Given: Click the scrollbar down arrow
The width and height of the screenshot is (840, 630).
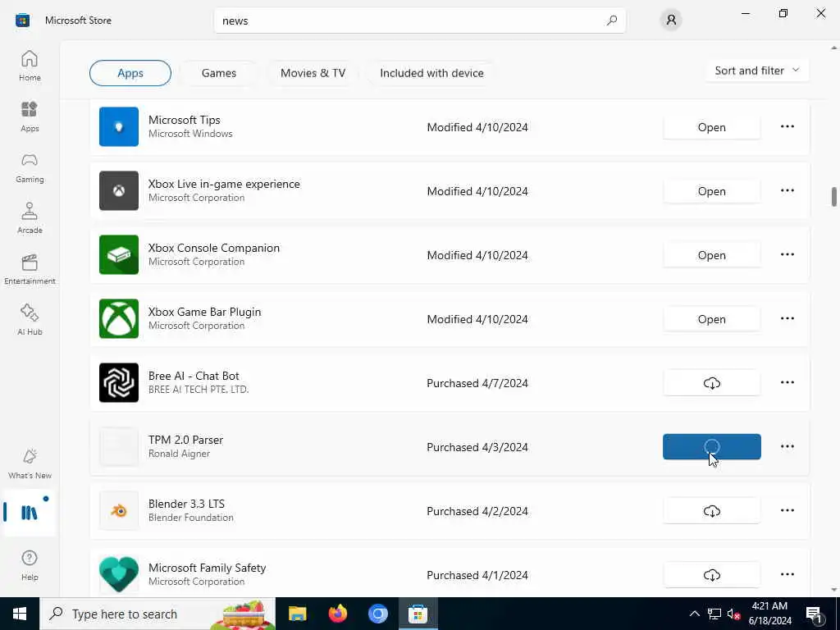Looking at the screenshot, I should [x=834, y=590].
